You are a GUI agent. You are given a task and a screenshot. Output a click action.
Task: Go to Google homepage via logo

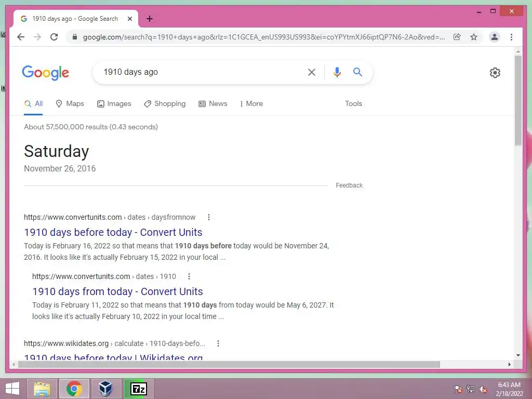tap(46, 73)
